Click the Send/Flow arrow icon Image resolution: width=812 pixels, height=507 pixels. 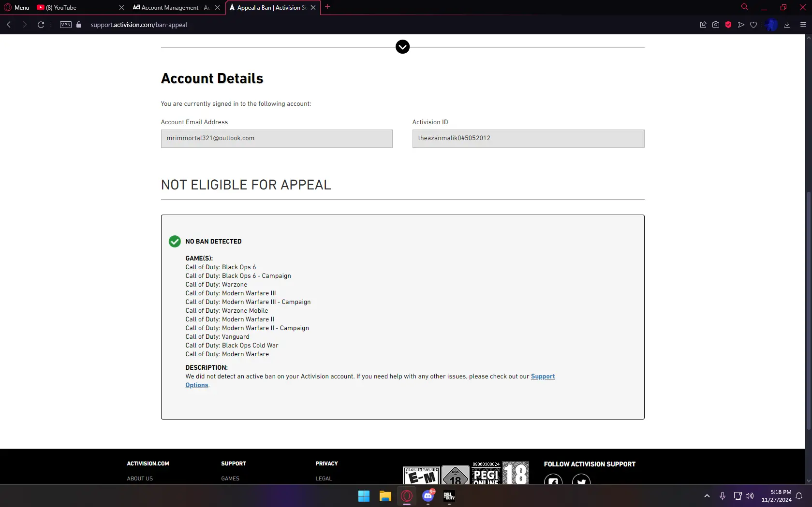click(x=741, y=25)
